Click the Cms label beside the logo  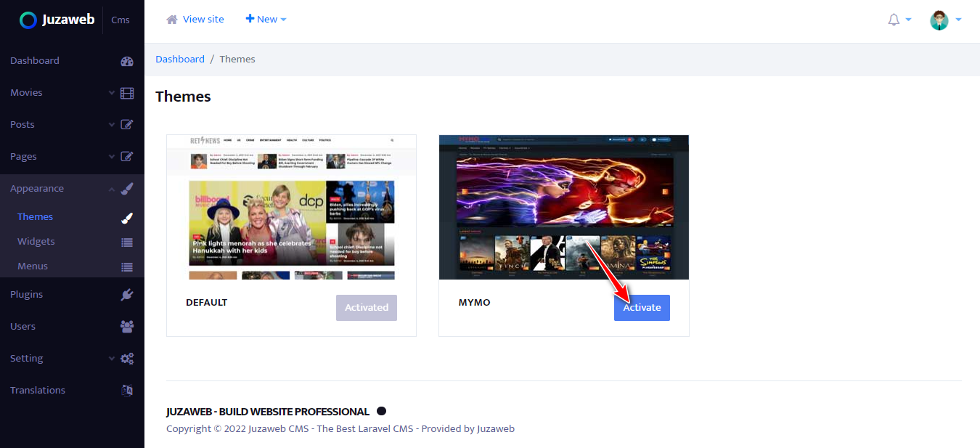pyautogui.click(x=121, y=20)
